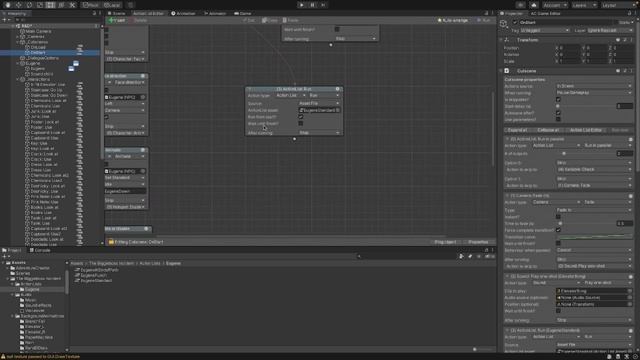Switch to the AC Game Editor tab
Screen dimensions: 640x360
[546, 13]
